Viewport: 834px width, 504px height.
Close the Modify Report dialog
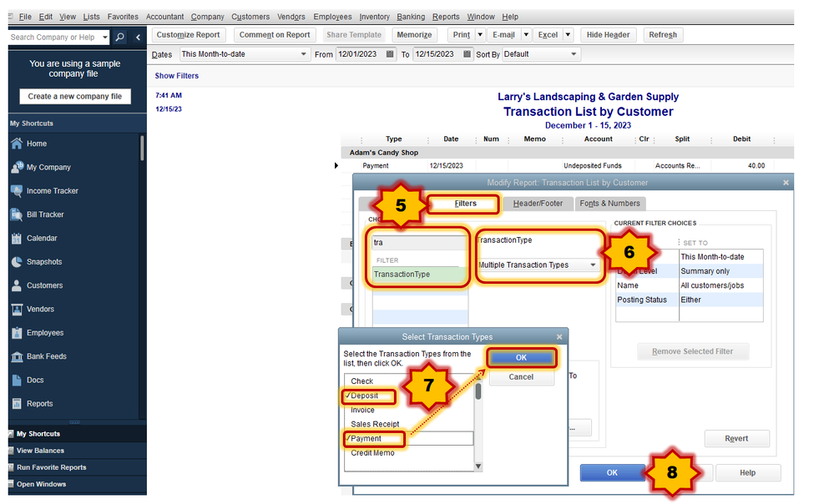[x=786, y=183]
